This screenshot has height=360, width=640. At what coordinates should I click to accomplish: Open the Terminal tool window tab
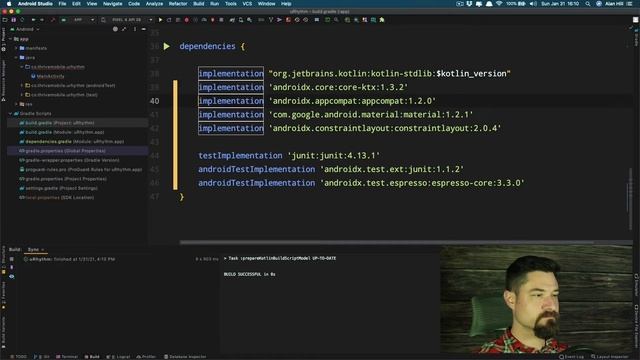point(67,357)
